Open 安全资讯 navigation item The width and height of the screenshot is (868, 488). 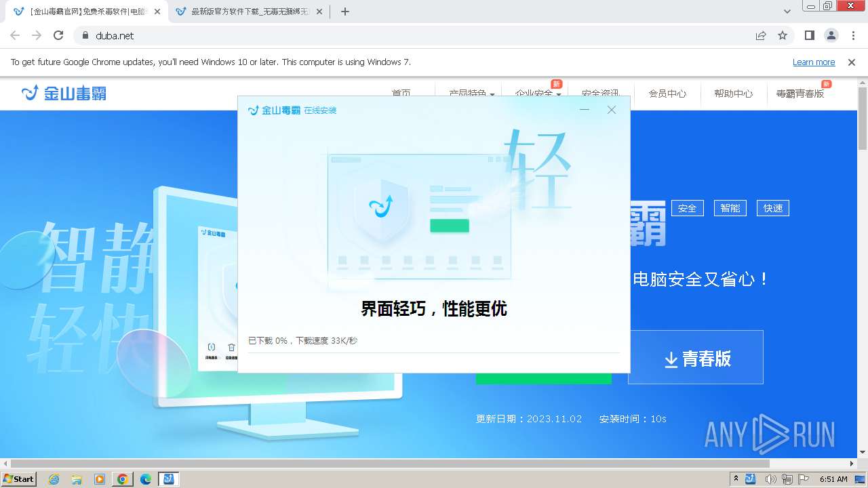601,94
